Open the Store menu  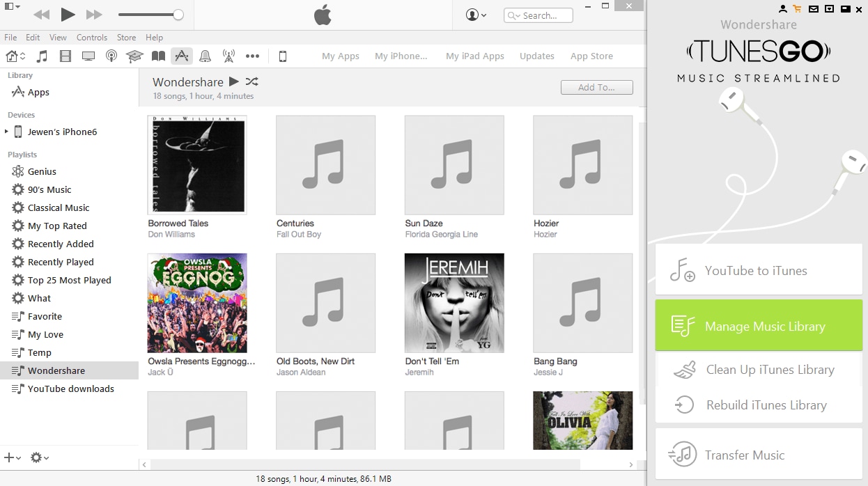[x=126, y=37]
